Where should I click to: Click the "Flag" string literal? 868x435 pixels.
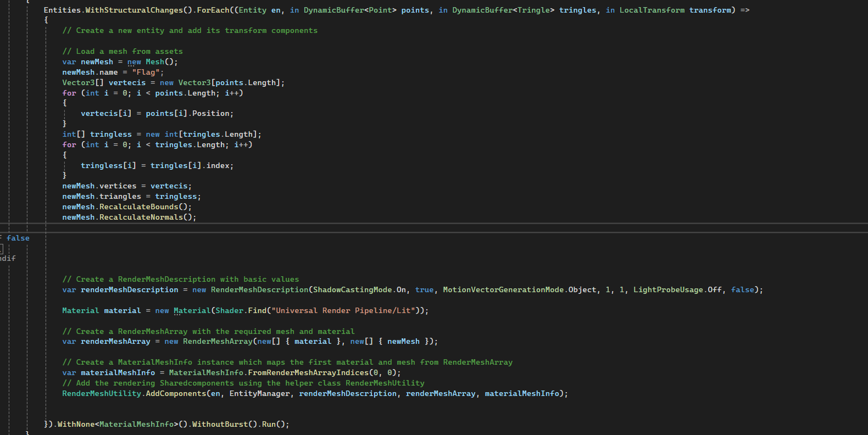tap(146, 72)
